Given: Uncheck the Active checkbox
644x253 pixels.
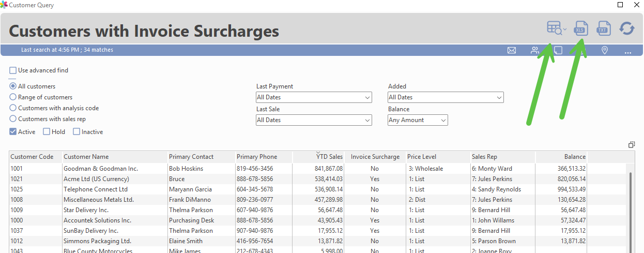Looking at the screenshot, I should pyautogui.click(x=13, y=132).
